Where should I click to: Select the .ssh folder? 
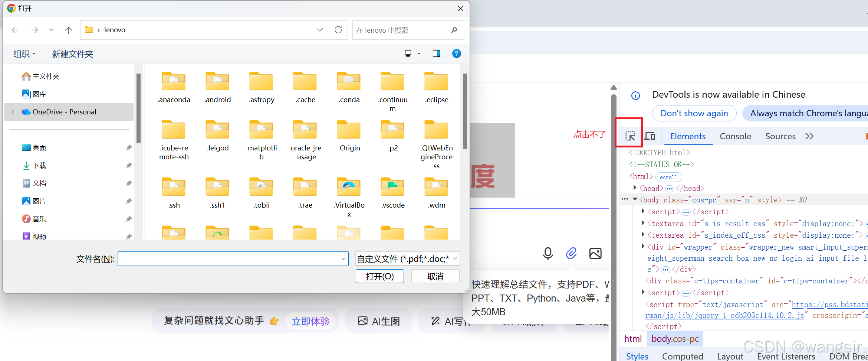point(174,193)
